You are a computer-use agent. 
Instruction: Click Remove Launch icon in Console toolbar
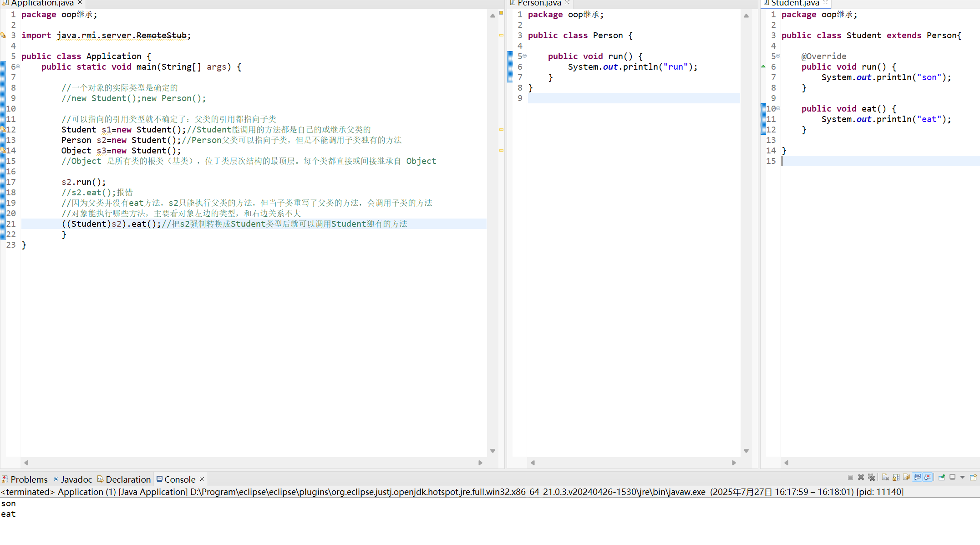point(861,477)
